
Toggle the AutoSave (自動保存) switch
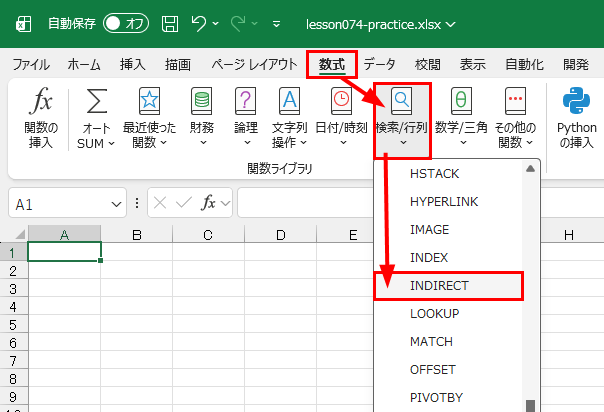[126, 24]
